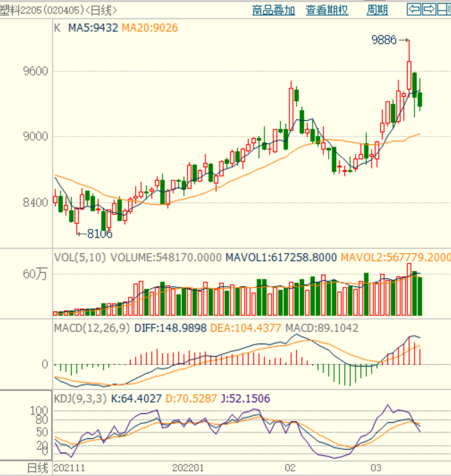Open the 查看期权 options link
This screenshot has height=476, width=451.
click(x=326, y=10)
